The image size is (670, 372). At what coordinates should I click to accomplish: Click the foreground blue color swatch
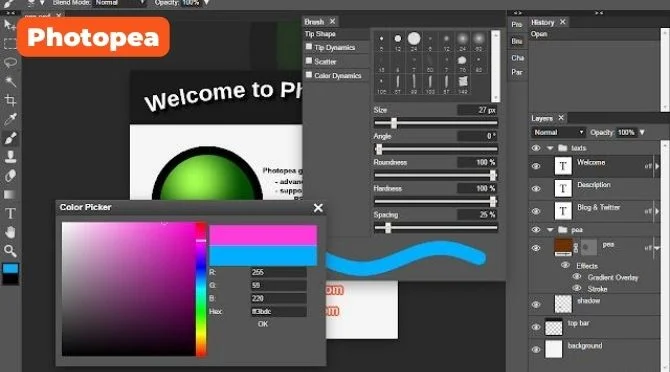[10, 268]
